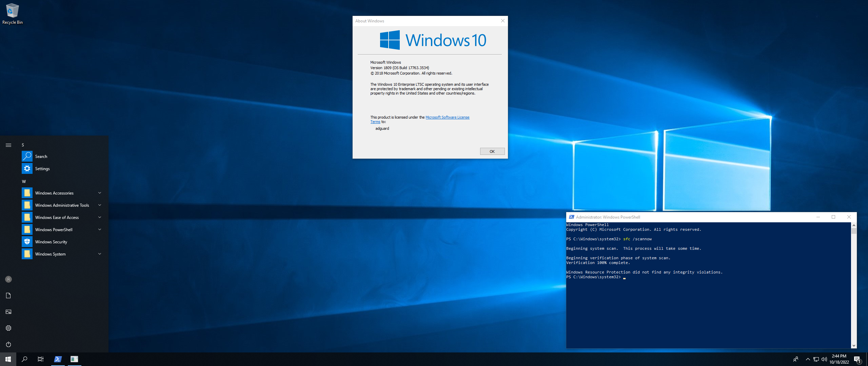Open the Documents icon in Start sidebar
Screen dimensions: 868x366
(x=8, y=296)
